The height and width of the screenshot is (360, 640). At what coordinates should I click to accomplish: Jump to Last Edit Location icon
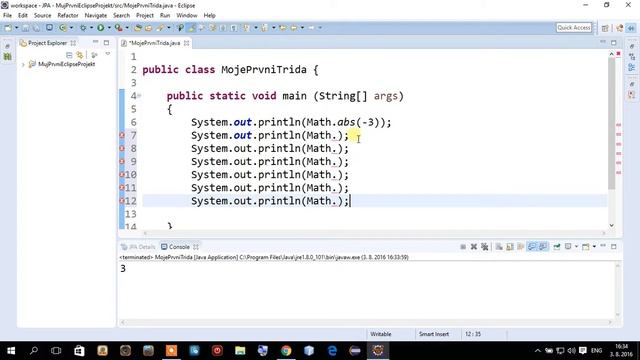point(282,28)
